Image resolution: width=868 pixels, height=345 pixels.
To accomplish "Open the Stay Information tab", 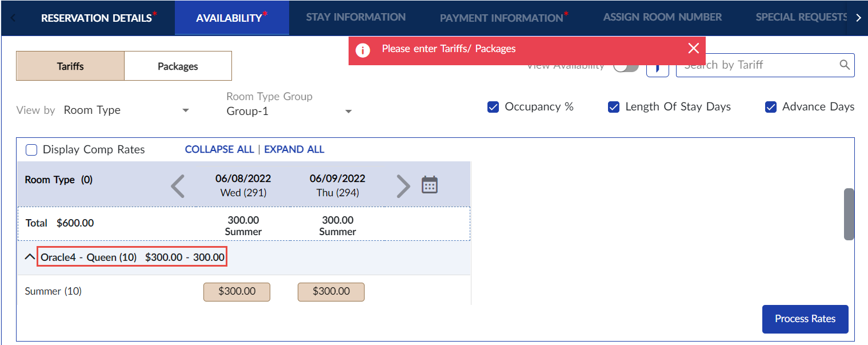I will tap(355, 17).
